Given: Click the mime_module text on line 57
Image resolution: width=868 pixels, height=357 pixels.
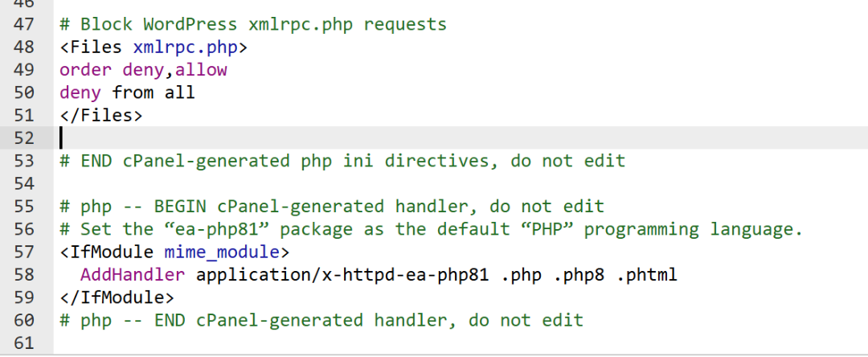Looking at the screenshot, I should click(x=222, y=252).
